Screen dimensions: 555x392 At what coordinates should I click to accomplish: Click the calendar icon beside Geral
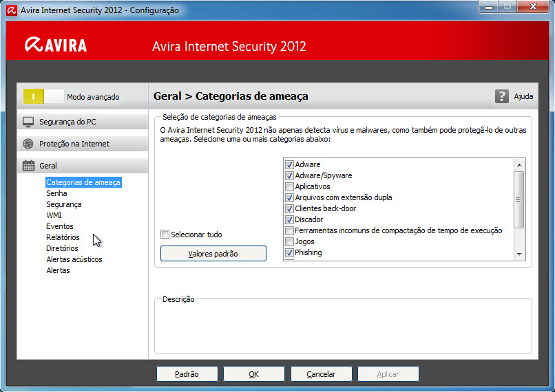point(28,166)
